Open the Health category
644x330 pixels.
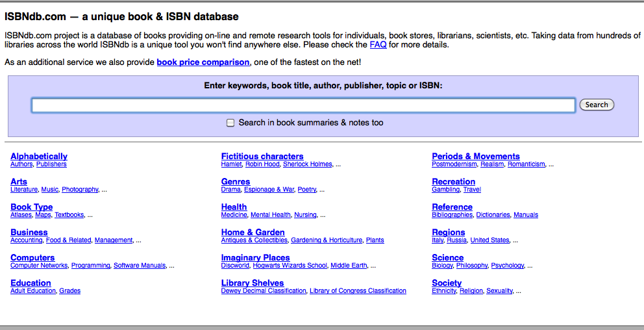pyautogui.click(x=234, y=207)
